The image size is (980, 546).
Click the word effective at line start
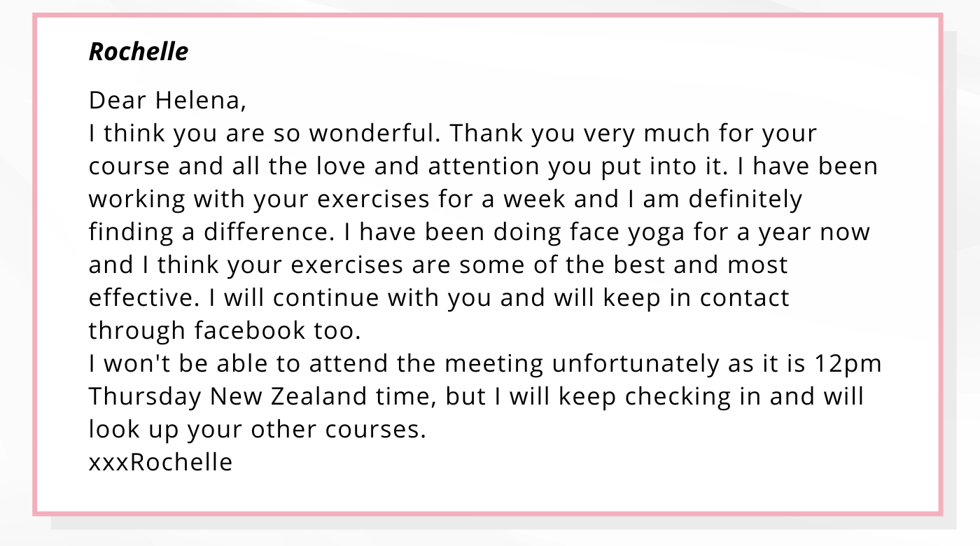pyautogui.click(x=144, y=298)
